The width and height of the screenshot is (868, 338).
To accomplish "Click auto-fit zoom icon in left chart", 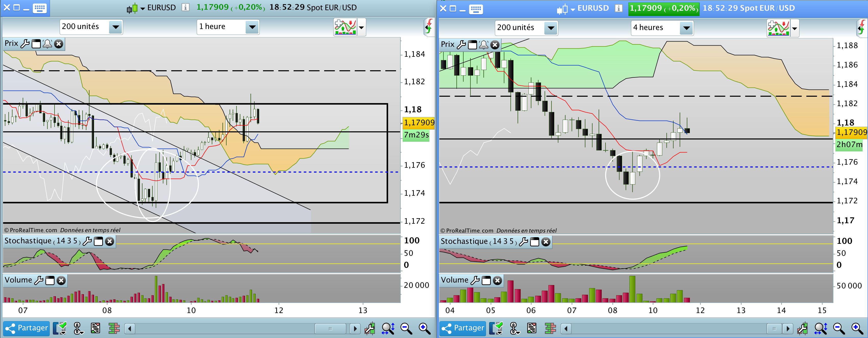I will 388,328.
